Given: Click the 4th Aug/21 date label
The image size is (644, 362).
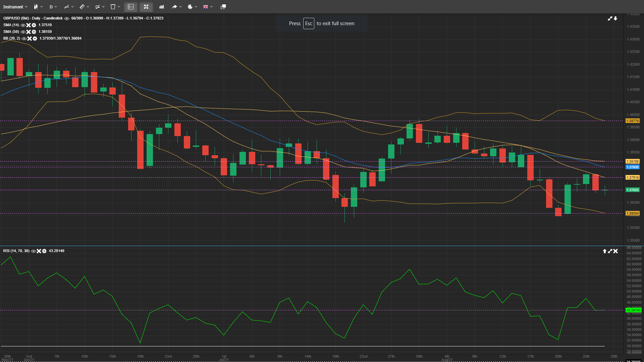Looking at the screenshot, I should pyautogui.click(x=447, y=358).
